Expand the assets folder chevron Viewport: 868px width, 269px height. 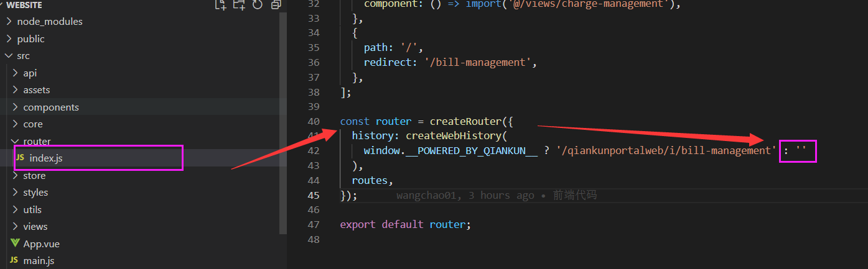[x=15, y=90]
